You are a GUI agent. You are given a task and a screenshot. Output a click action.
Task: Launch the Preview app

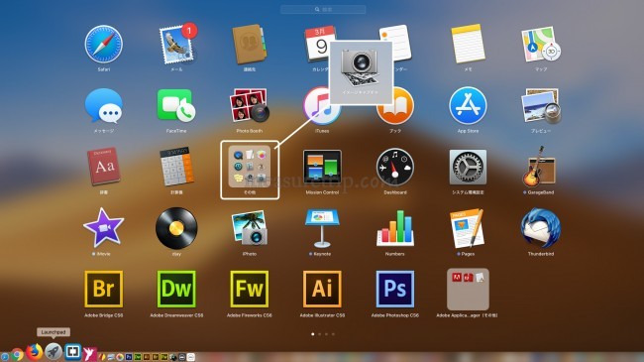tap(541, 106)
